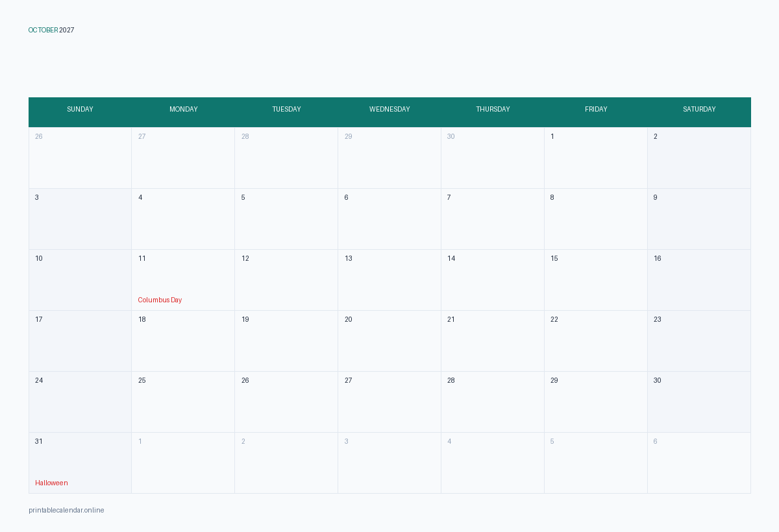Click the Columbus Day holiday label
Viewport: 779px width, 532px height.
tap(160, 300)
